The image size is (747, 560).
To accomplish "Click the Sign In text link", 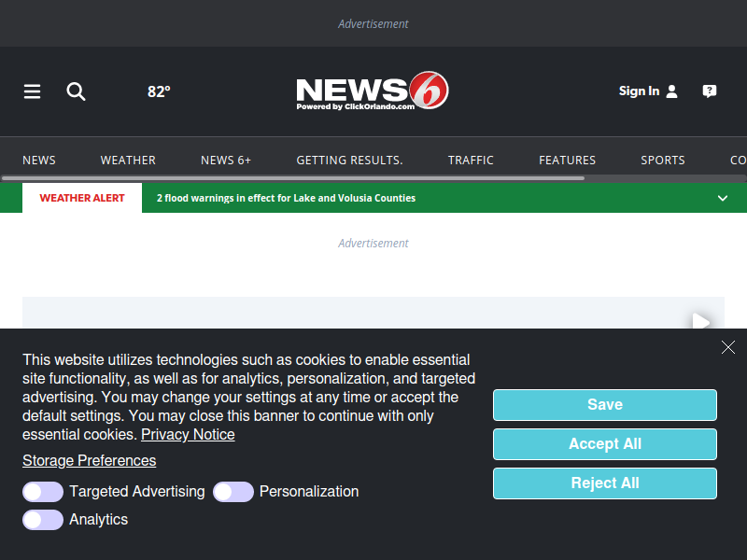I will pos(639,91).
